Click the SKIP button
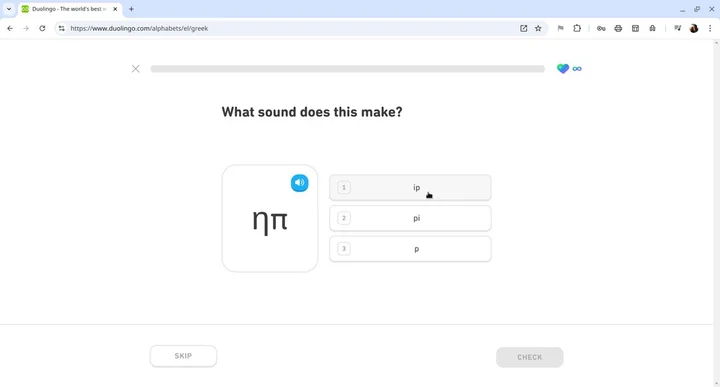720x387 pixels. tap(183, 356)
